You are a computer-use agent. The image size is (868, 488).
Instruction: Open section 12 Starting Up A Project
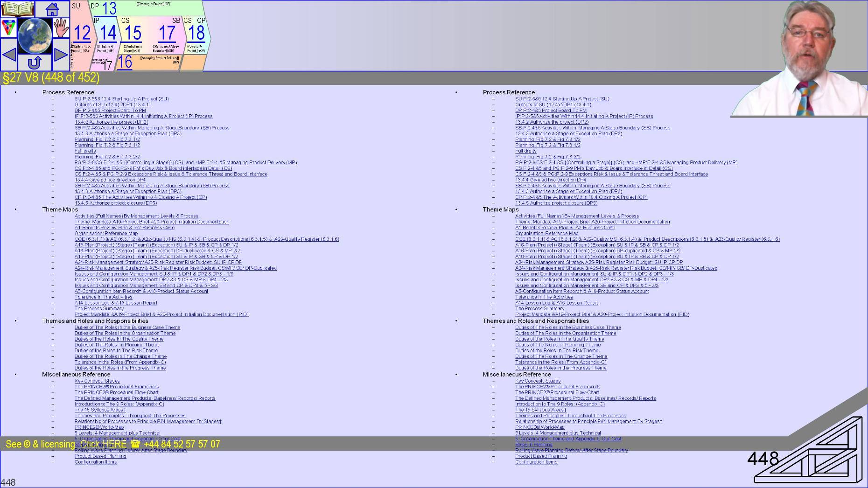(x=82, y=33)
